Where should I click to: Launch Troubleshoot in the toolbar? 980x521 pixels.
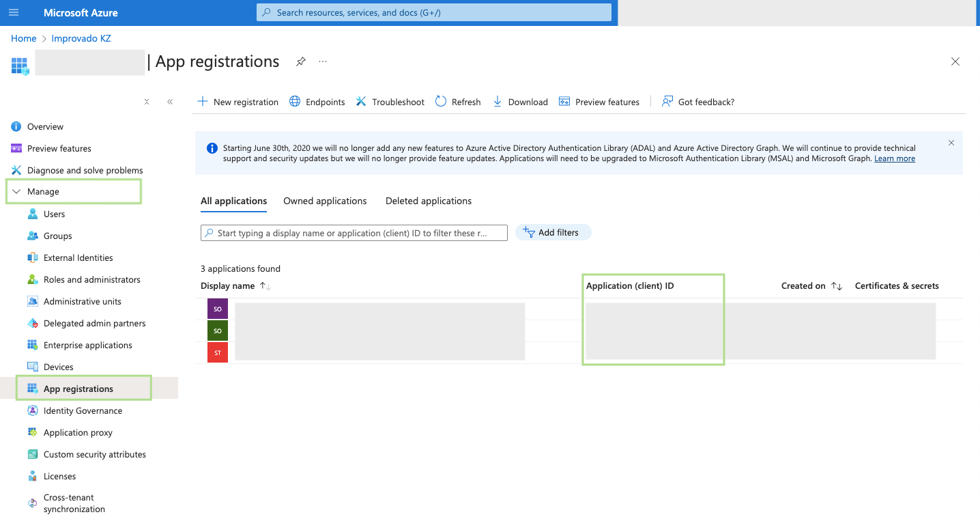coord(390,102)
